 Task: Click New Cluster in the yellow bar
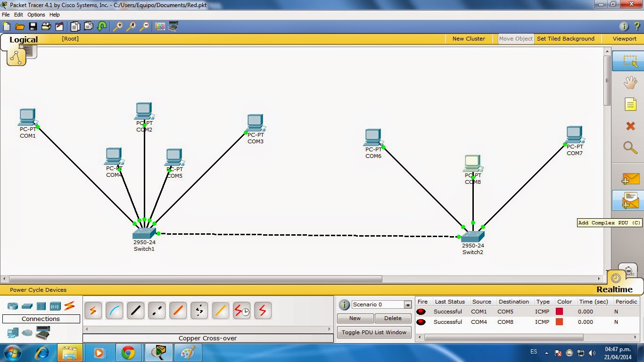469,39
